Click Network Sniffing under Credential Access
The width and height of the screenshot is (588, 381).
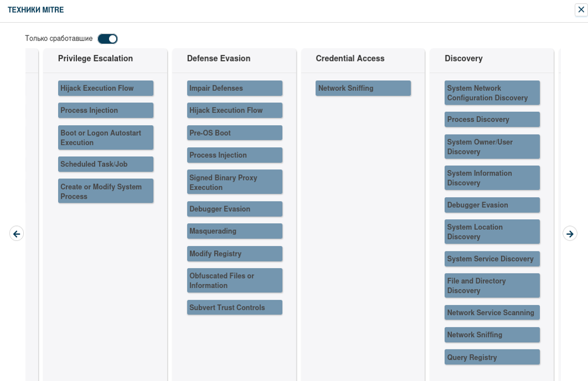click(363, 88)
